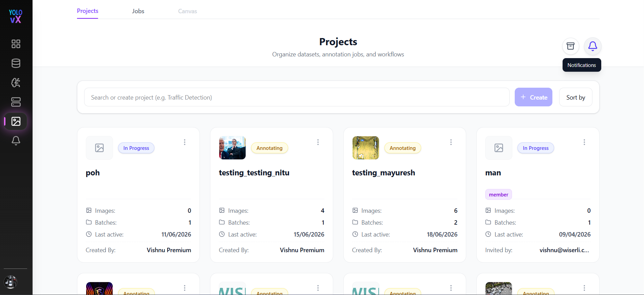Open the testing_mayuresh project thumbnail
Viewport: 644px width, 295px height.
[x=366, y=148]
